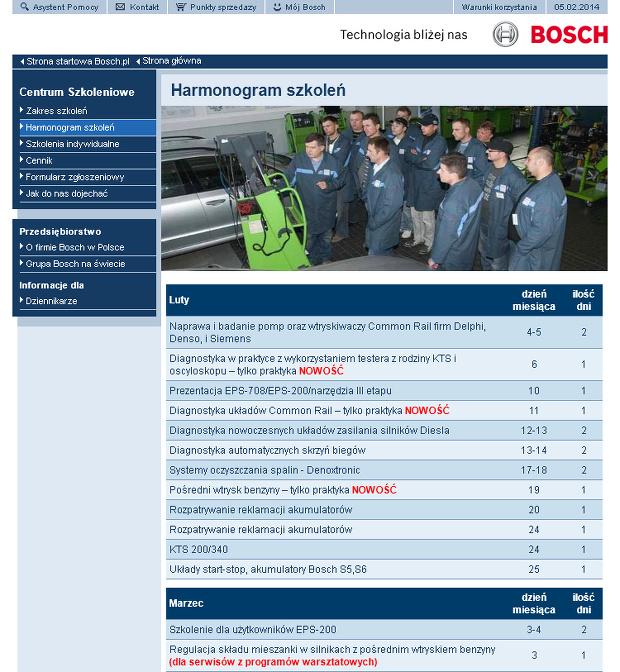Screen dimensions: 620x672
Task: Open Zakres szkoleń menu item
Action: click(57, 111)
